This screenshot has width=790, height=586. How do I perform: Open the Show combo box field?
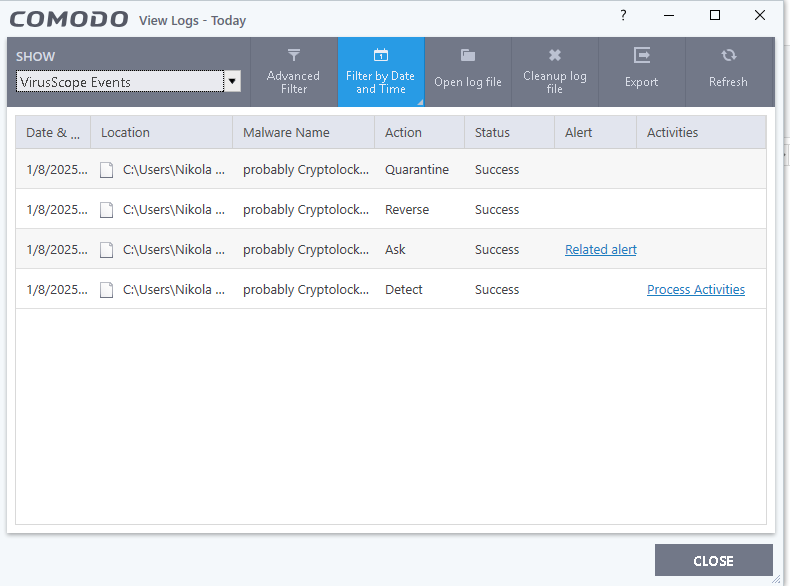click(x=120, y=82)
